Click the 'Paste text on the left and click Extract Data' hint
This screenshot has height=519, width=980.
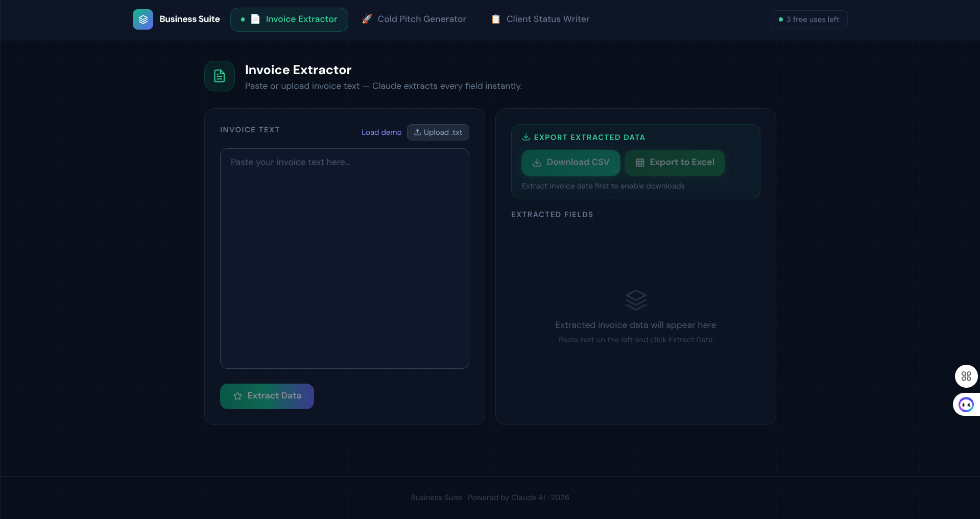[636, 340]
